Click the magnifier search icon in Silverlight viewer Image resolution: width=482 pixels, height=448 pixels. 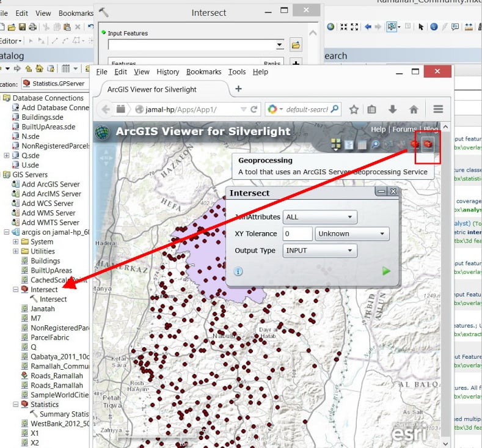pyautogui.click(x=375, y=144)
